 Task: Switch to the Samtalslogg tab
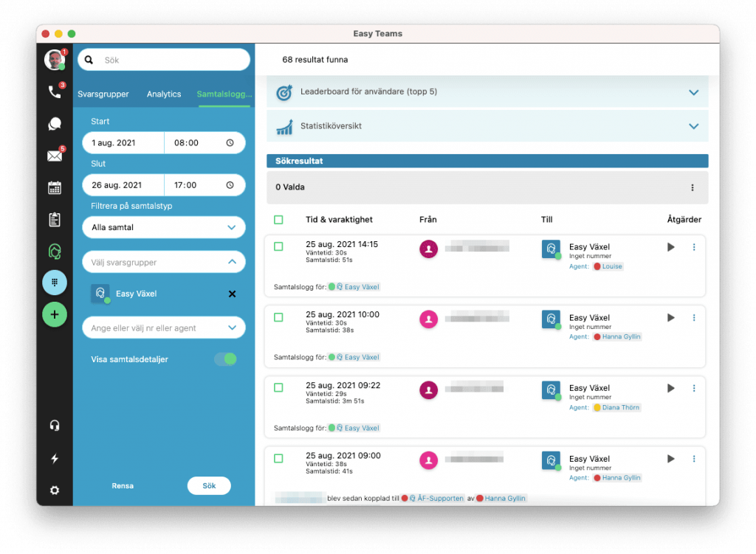tap(224, 94)
